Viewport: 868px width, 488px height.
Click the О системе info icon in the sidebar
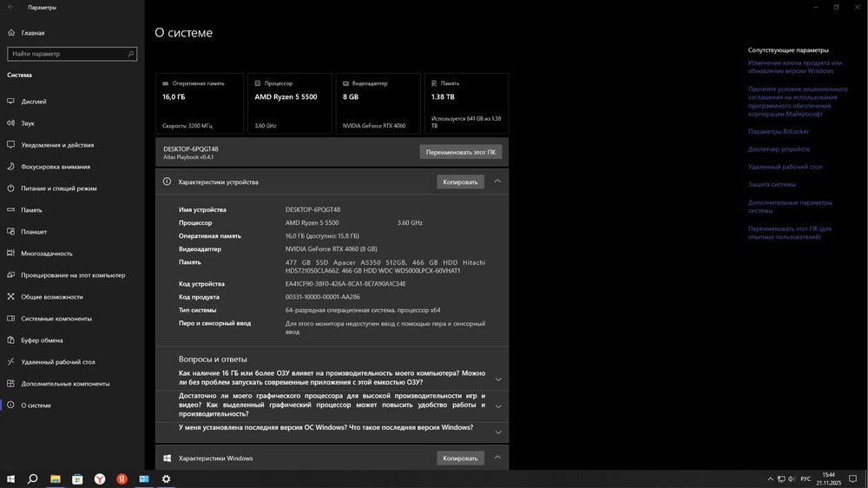click(x=10, y=405)
